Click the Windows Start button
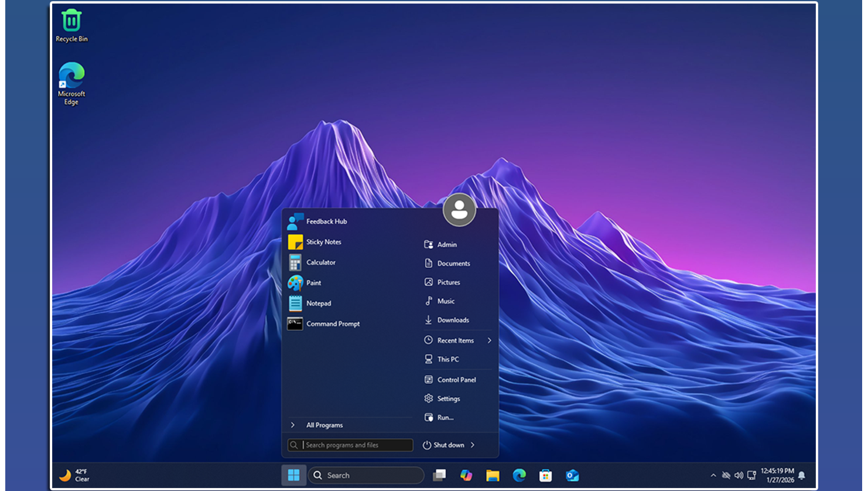868x491 pixels. pos(293,475)
